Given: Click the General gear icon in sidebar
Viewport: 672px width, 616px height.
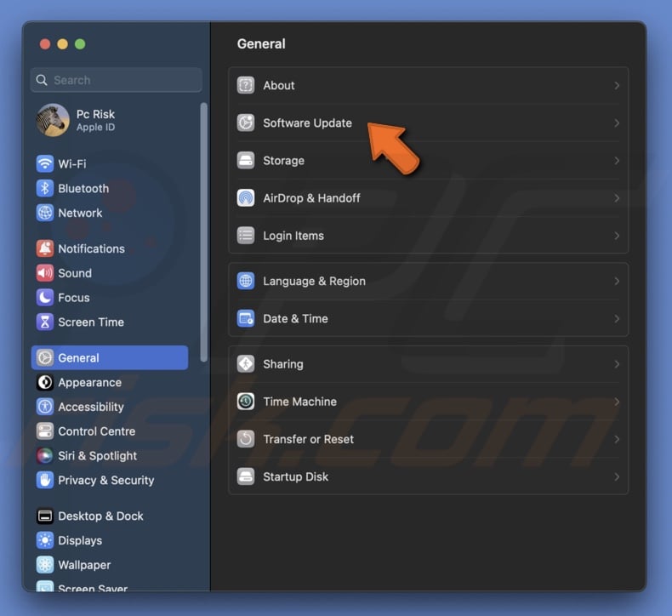Looking at the screenshot, I should click(x=45, y=357).
